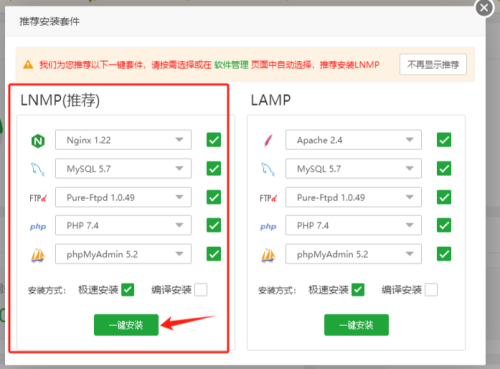This screenshot has height=369, width=500.
Task: Click the orange warning triangle icon
Action: click(28, 64)
